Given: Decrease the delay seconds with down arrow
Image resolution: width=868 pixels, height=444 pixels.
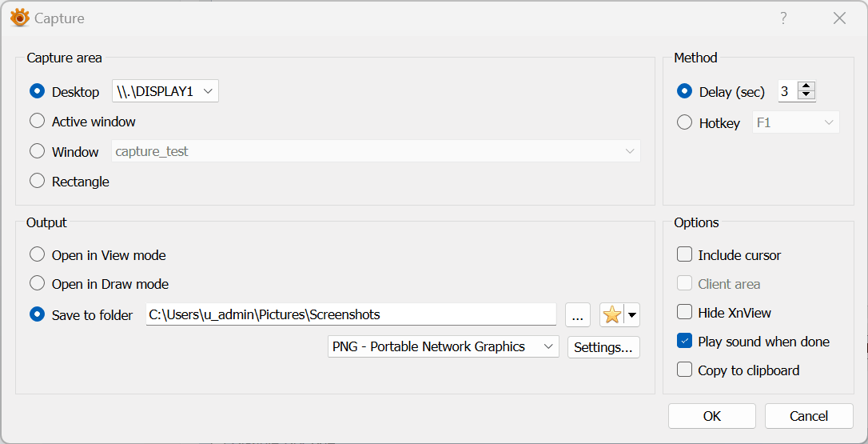Looking at the screenshot, I should [807, 96].
